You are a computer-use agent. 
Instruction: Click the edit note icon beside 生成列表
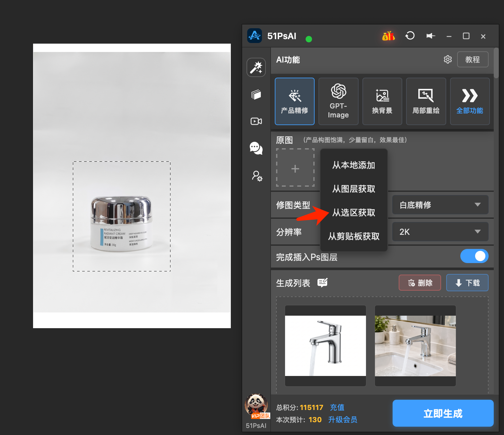click(x=322, y=283)
